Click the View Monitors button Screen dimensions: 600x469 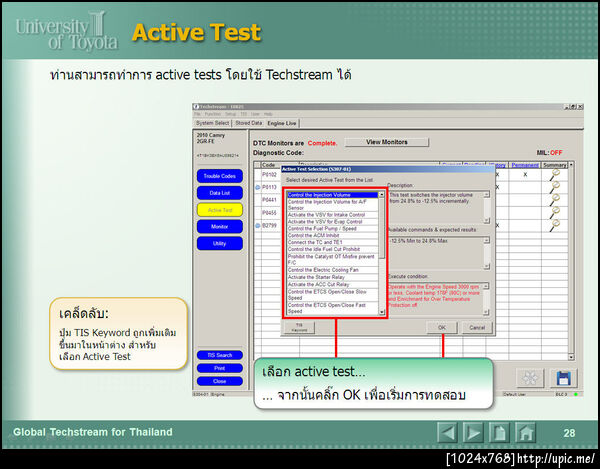tap(386, 142)
